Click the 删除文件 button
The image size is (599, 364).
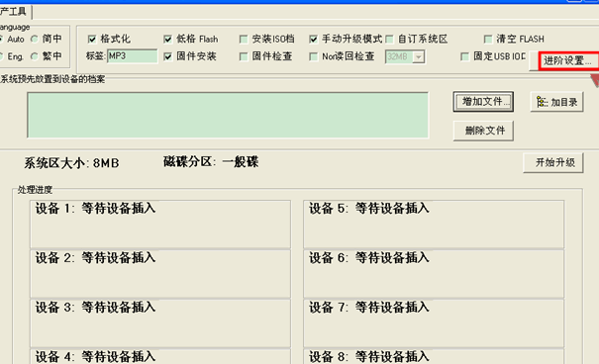coord(483,131)
